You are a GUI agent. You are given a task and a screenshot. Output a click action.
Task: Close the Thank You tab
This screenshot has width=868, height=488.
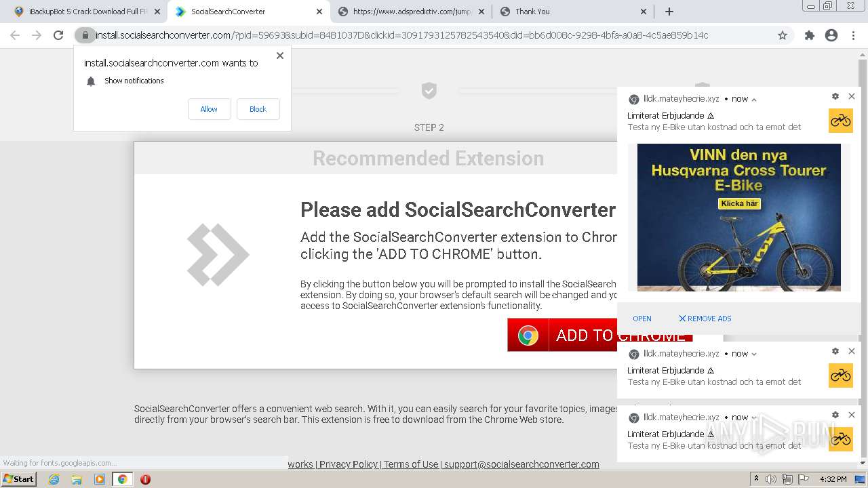644,12
